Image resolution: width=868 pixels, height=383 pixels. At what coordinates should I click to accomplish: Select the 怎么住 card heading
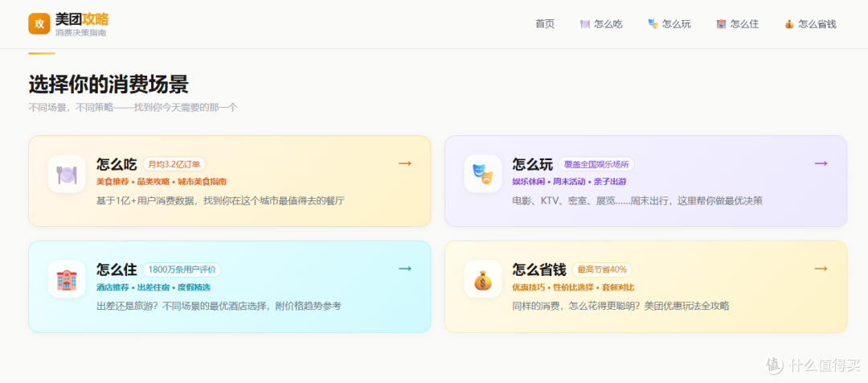click(x=117, y=270)
